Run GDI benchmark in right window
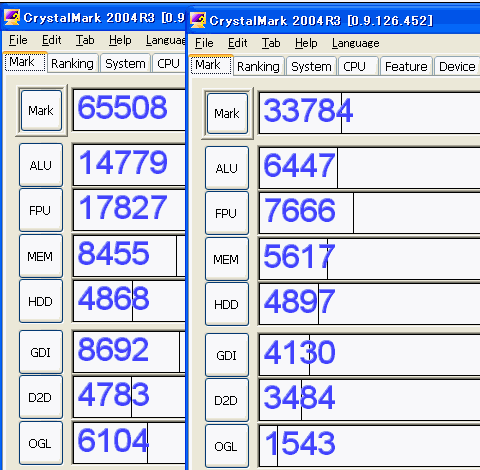The height and width of the screenshot is (470, 480). point(227,355)
